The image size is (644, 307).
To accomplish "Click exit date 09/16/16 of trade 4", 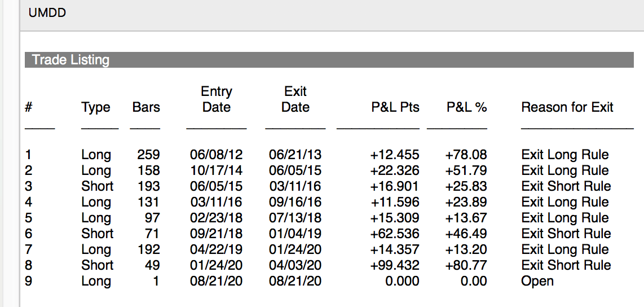I will click(x=295, y=202).
